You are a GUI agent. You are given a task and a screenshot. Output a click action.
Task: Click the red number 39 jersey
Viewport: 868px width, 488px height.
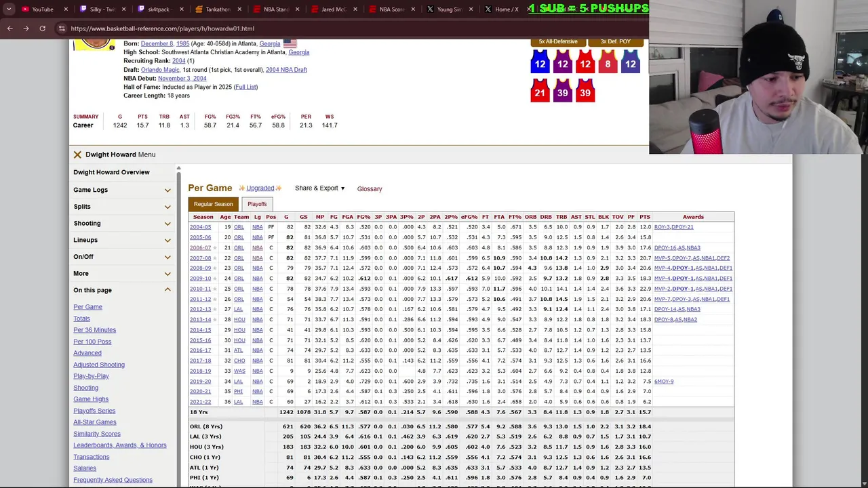click(585, 91)
